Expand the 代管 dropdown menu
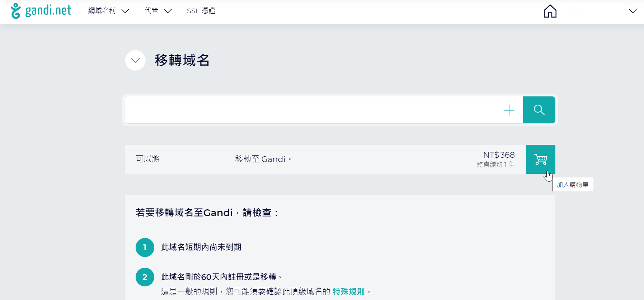 click(158, 11)
